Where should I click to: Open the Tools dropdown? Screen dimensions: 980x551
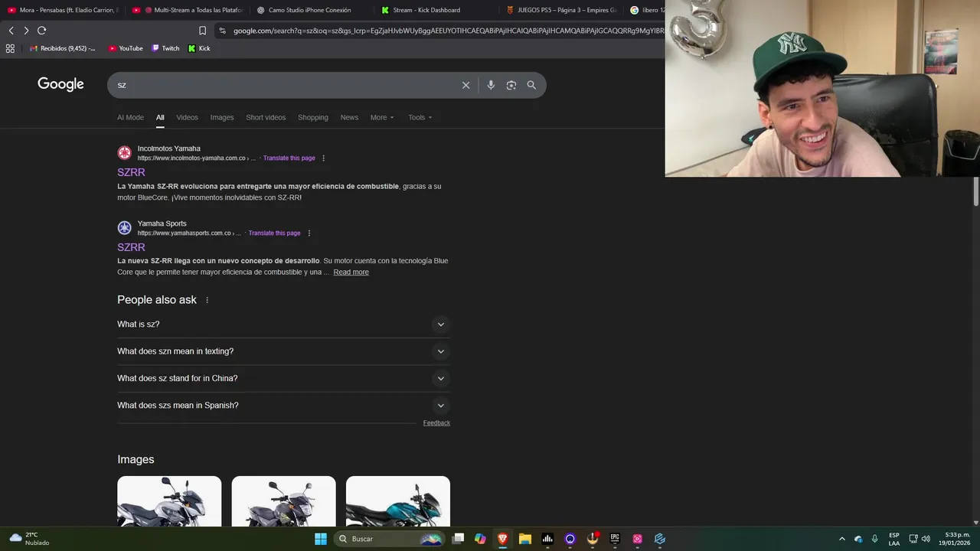click(x=420, y=117)
